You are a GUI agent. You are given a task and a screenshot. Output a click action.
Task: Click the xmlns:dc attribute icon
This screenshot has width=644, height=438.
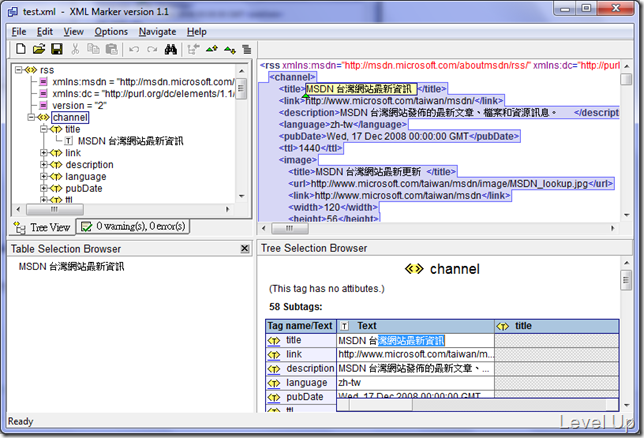pyautogui.click(x=44, y=94)
